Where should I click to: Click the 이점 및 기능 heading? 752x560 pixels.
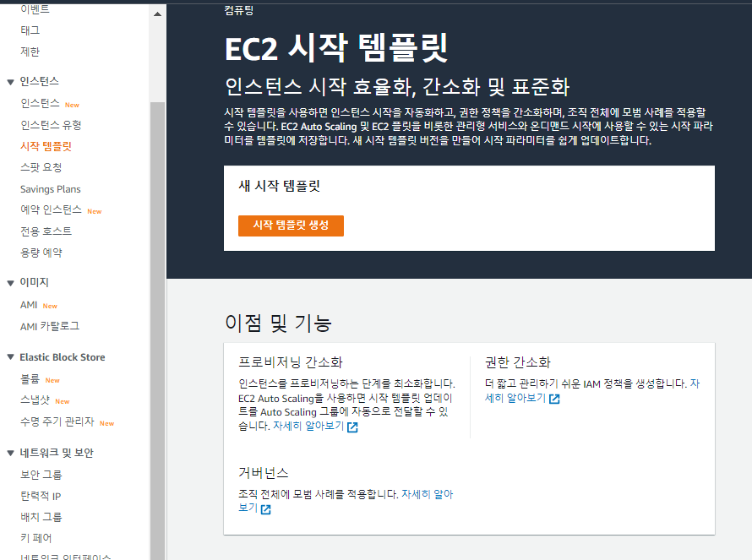click(278, 323)
